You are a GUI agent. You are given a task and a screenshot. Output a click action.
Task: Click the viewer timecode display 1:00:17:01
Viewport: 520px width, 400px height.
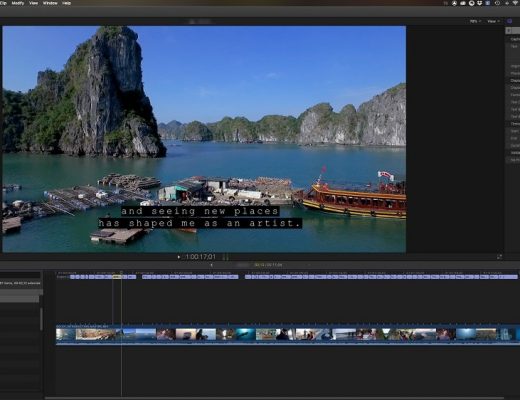201,257
